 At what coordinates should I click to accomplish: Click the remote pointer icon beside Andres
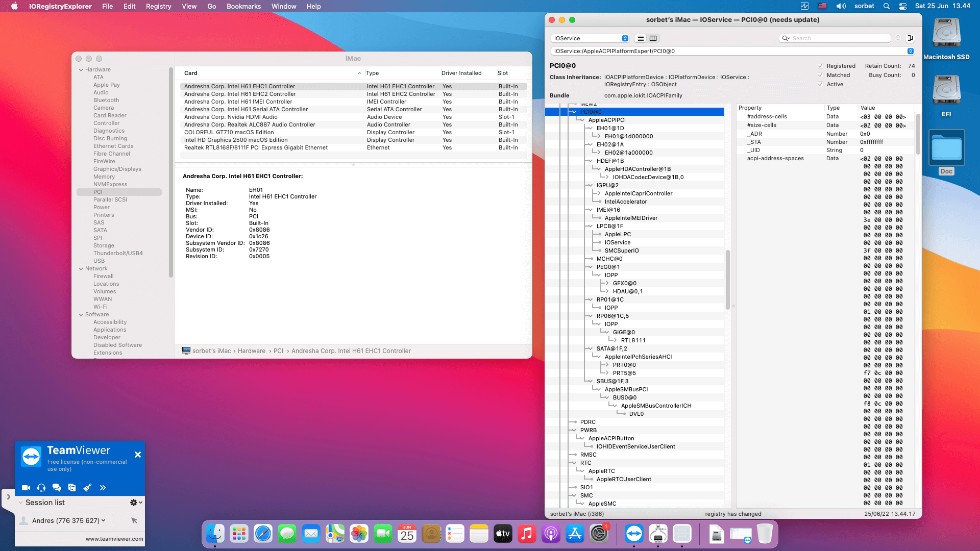tap(134, 520)
